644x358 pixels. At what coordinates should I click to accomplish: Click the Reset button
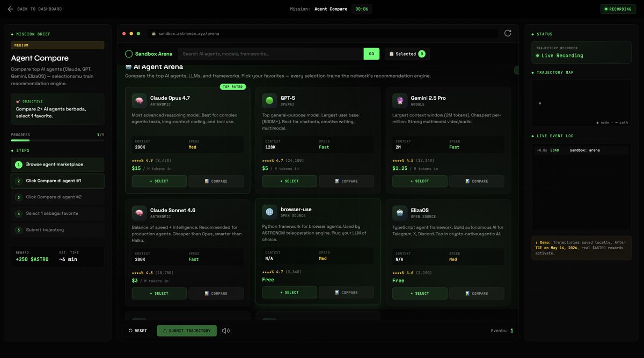click(137, 331)
